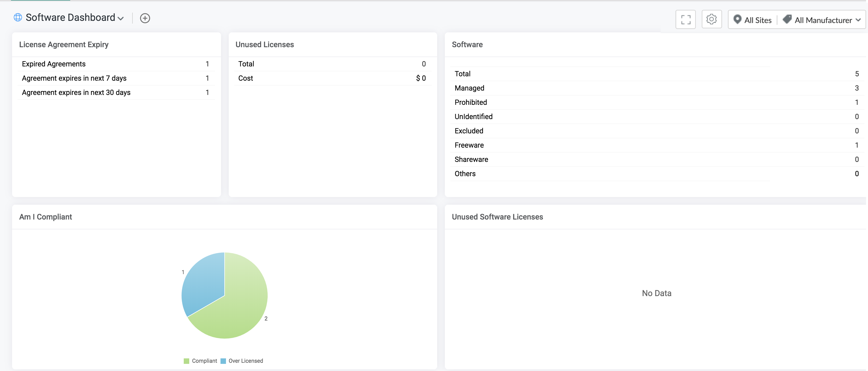This screenshot has height=371, width=868.
Task: Enter fullscreen mode for the dashboard
Action: [686, 19]
